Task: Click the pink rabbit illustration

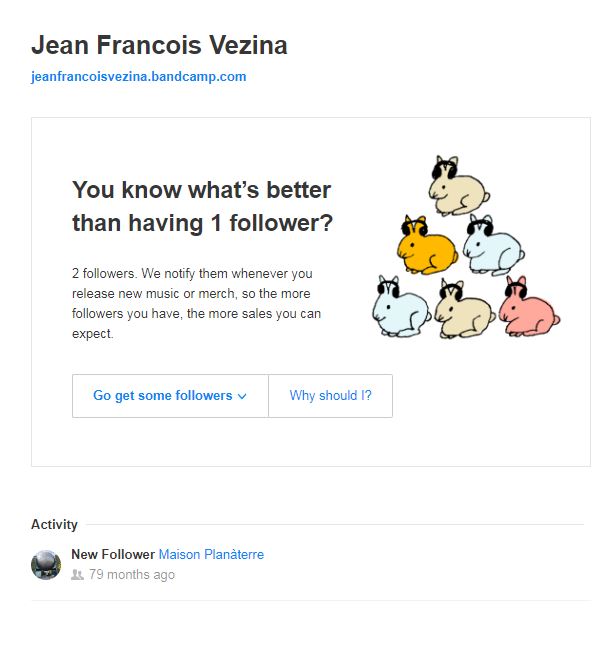Action: click(x=529, y=307)
